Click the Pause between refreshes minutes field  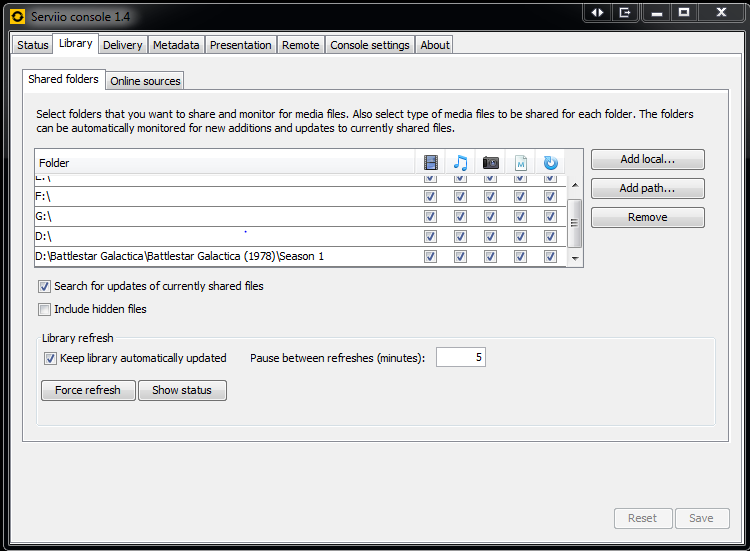(461, 357)
